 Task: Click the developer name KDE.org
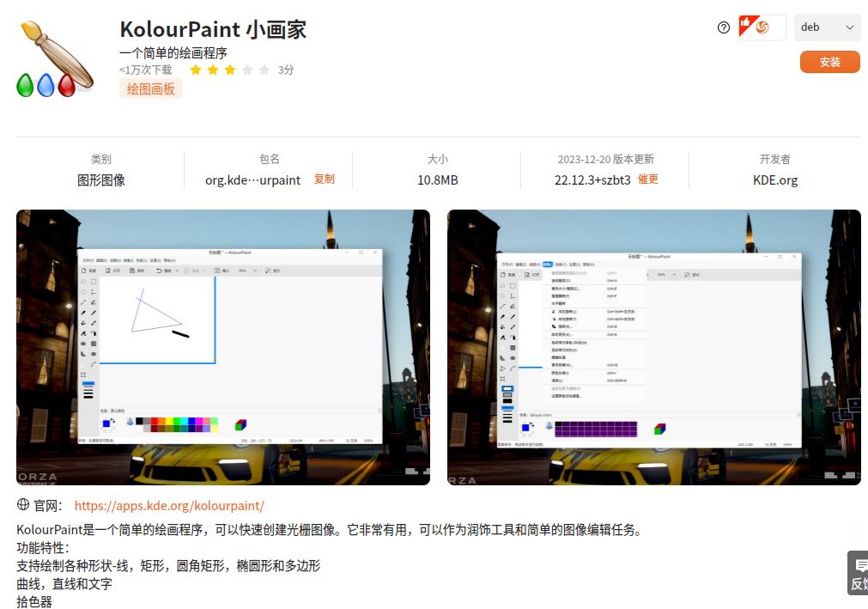pyautogui.click(x=775, y=180)
